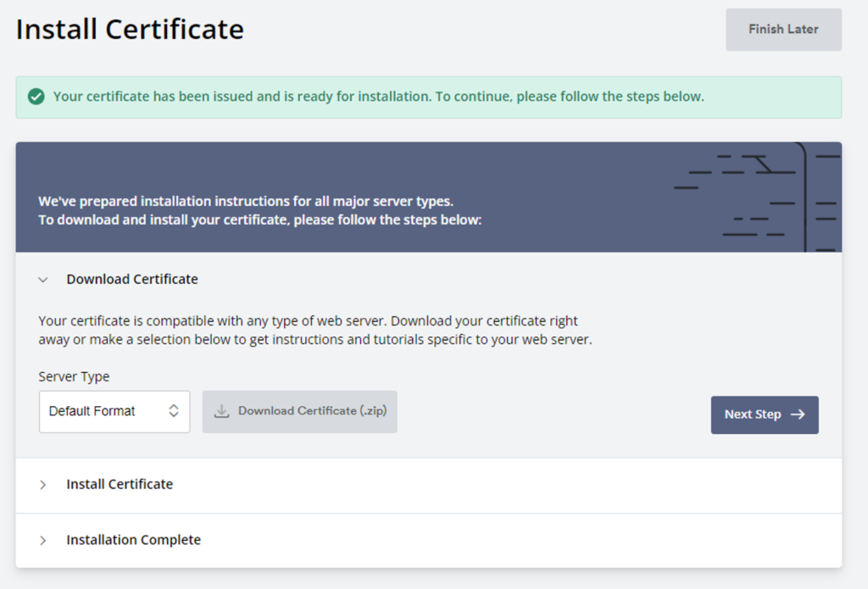The height and width of the screenshot is (589, 868).
Task: Click the installation instructions banner text
Action: tap(259, 211)
